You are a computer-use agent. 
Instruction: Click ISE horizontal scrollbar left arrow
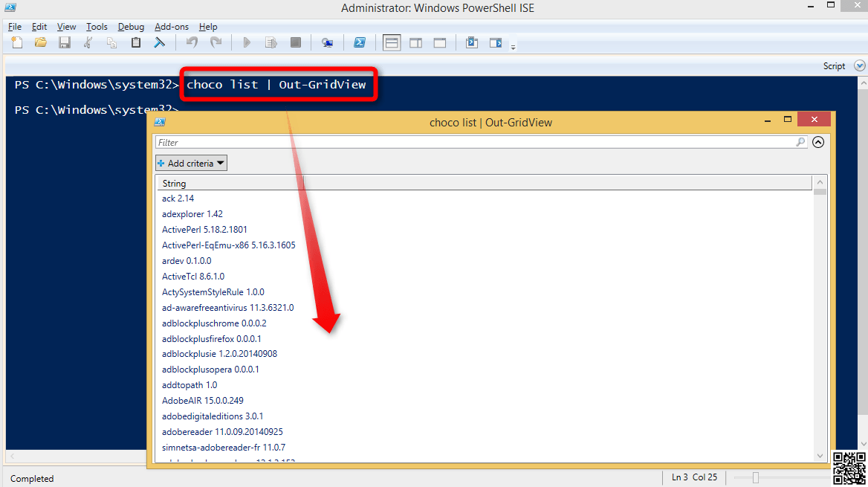pyautogui.click(x=12, y=457)
